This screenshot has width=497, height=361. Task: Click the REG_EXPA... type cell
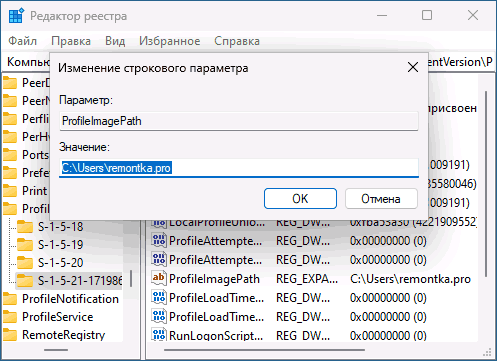(307, 279)
